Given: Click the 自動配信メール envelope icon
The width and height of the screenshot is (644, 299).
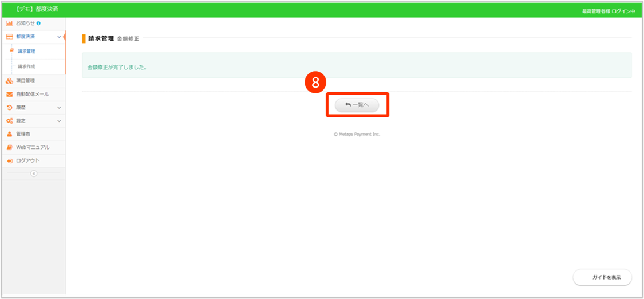Looking at the screenshot, I should [9, 94].
